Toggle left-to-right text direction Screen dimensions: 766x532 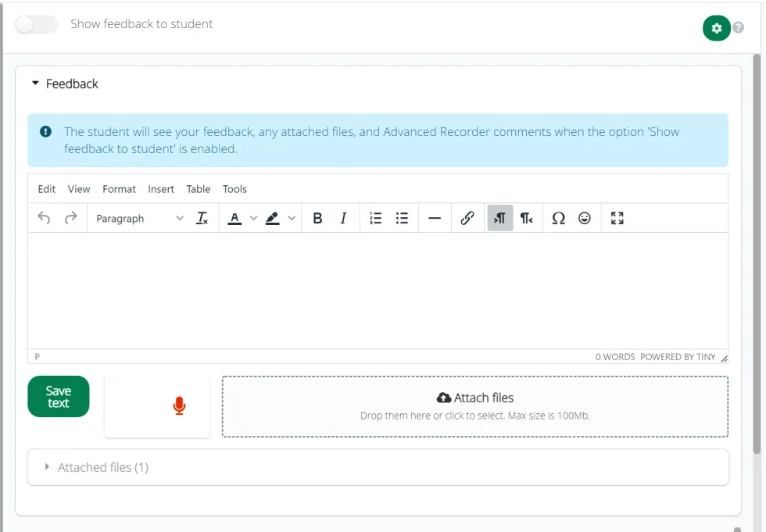point(500,219)
